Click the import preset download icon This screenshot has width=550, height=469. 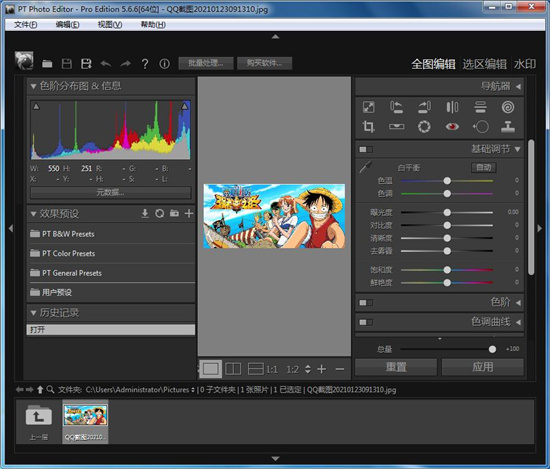coord(145,213)
